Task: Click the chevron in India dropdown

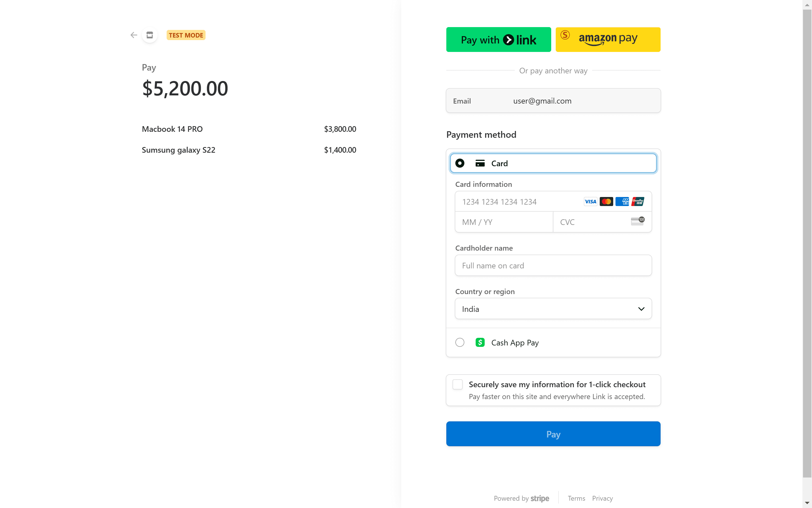Action: pos(641,309)
